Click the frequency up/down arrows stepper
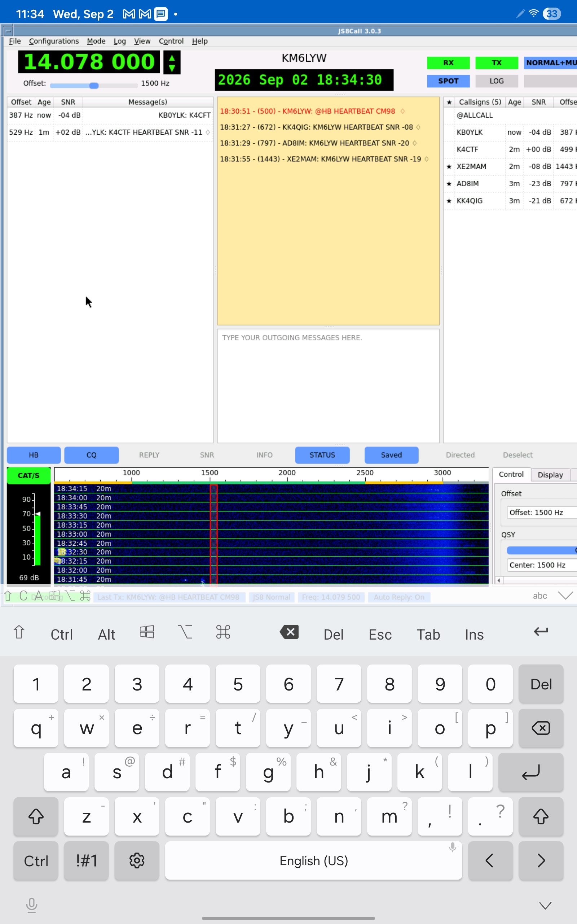This screenshot has width=577, height=924. pyautogui.click(x=172, y=62)
